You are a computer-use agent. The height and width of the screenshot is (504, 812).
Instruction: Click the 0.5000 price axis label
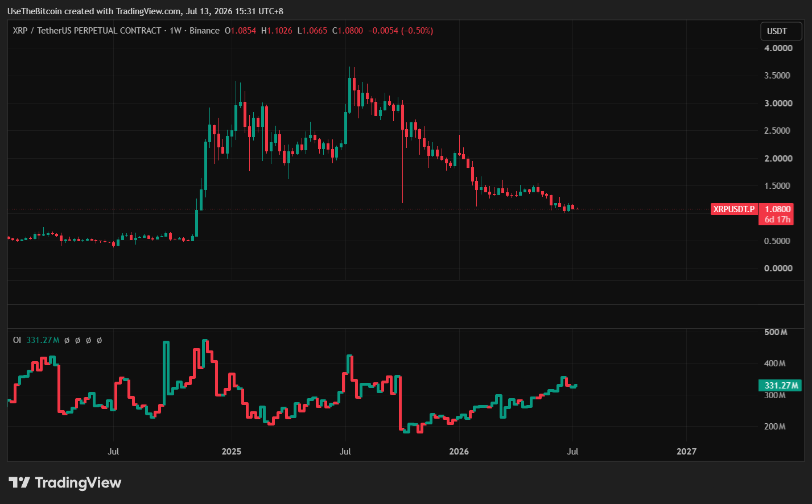click(x=778, y=241)
